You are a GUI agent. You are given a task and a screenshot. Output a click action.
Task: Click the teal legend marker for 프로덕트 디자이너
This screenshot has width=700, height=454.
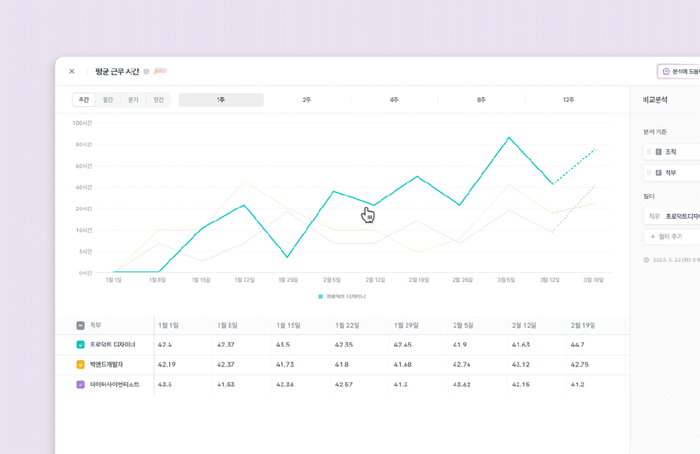pyautogui.click(x=321, y=296)
